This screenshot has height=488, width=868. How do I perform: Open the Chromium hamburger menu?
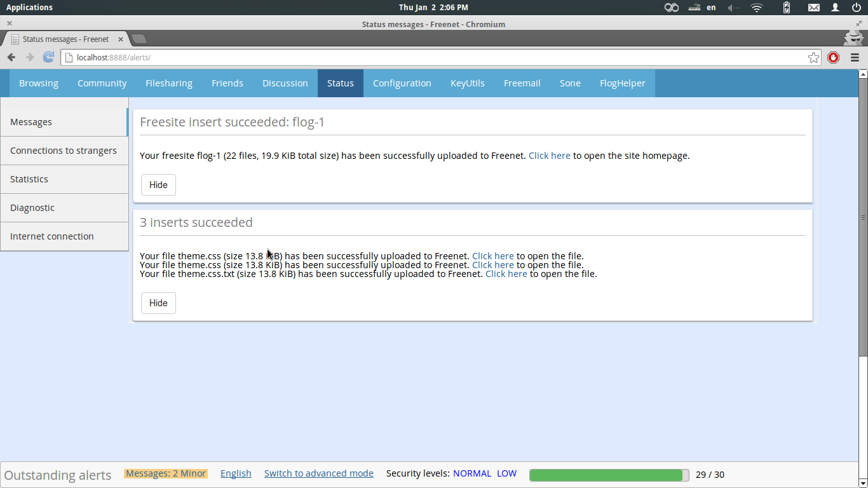pyautogui.click(x=855, y=57)
